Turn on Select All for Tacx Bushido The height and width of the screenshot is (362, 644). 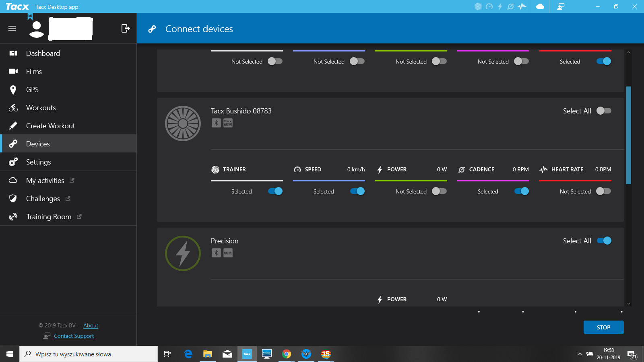604,111
